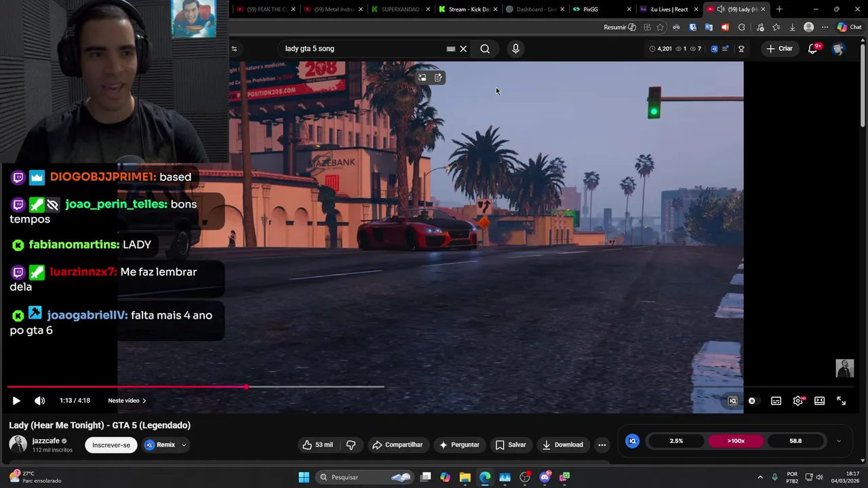Open browser downloads arrow icon

[792, 27]
